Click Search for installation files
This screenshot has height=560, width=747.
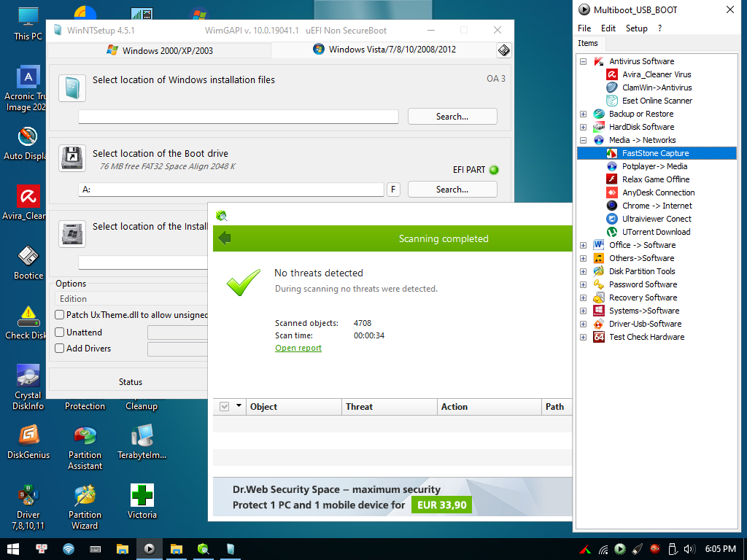tap(452, 117)
